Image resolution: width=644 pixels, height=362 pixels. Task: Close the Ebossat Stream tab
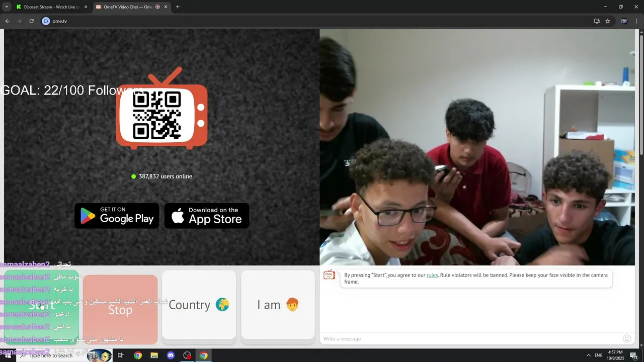(86, 7)
